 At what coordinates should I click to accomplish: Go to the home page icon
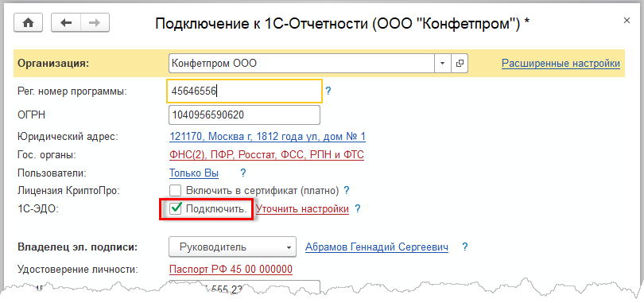(x=29, y=23)
